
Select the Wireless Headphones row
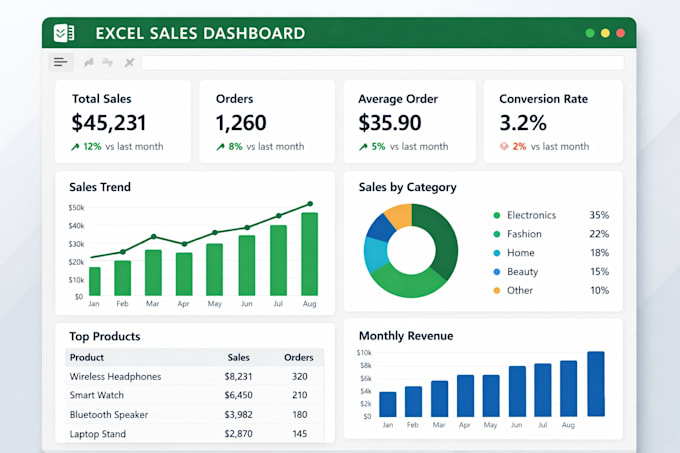pos(195,376)
